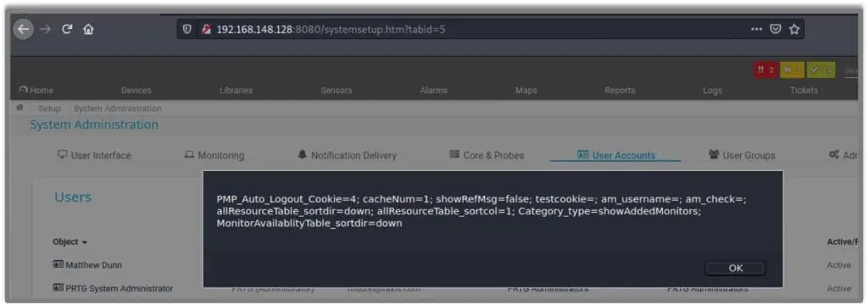Reload the page with the refresh icon

[67, 30]
